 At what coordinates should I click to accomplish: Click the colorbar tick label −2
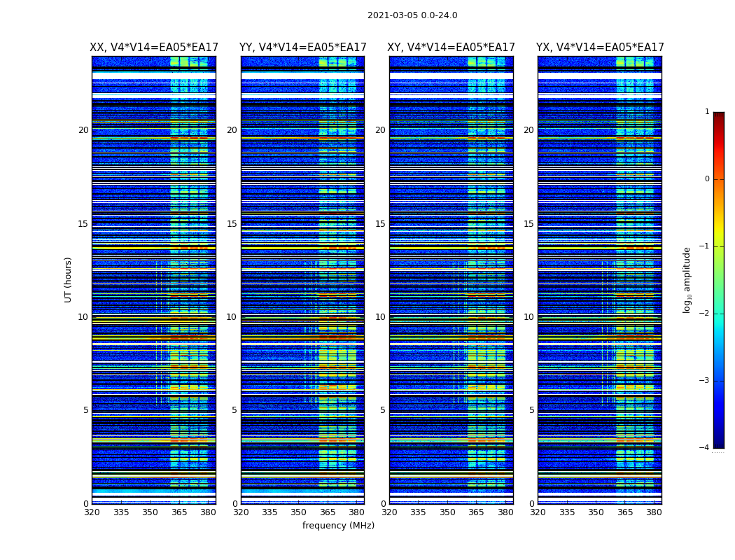[704, 313]
